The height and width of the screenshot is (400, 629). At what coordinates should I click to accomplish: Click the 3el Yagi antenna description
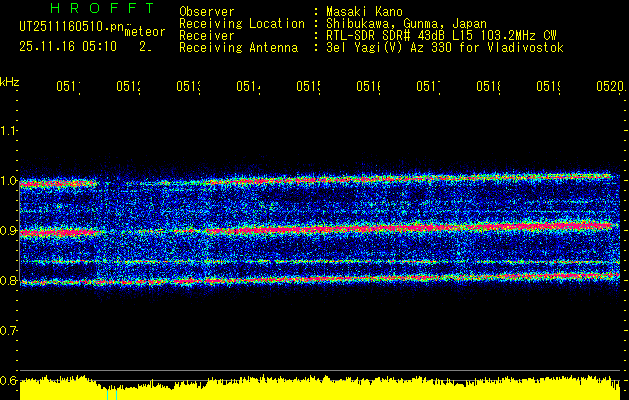click(x=445, y=48)
